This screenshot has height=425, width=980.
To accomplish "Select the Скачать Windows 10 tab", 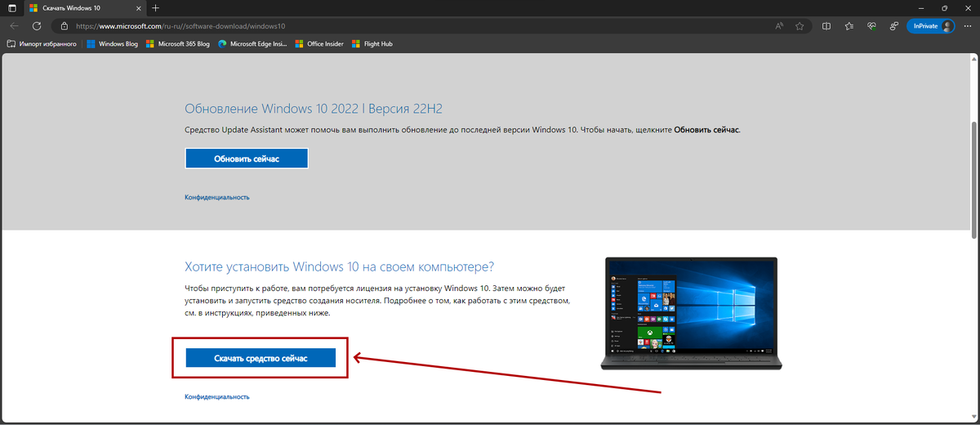I will click(85, 7).
